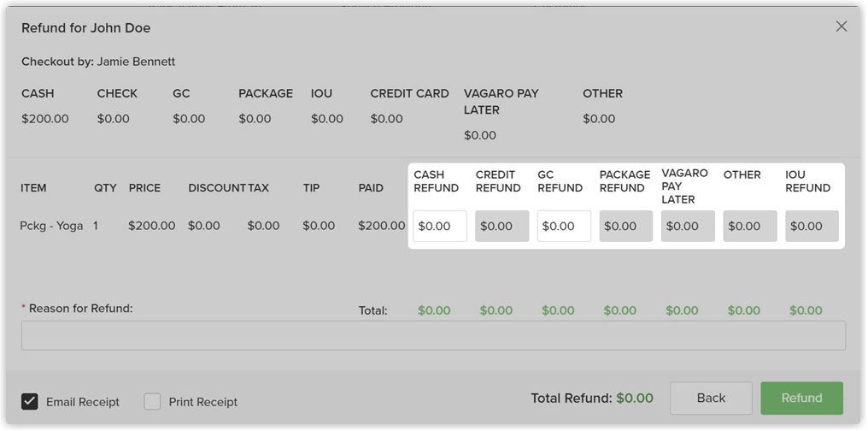Click the Total Refund: $0.00 label
The image size is (868, 431).
click(592, 398)
